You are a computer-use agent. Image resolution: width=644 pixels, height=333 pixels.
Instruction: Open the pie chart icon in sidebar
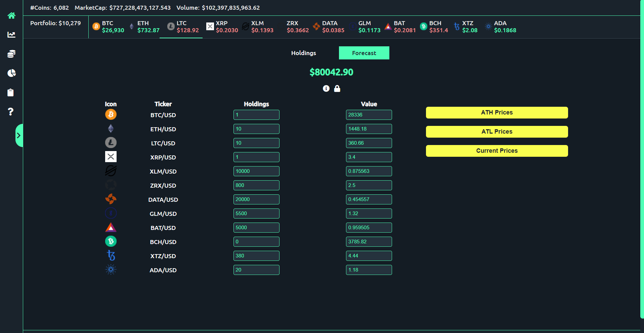tap(11, 73)
